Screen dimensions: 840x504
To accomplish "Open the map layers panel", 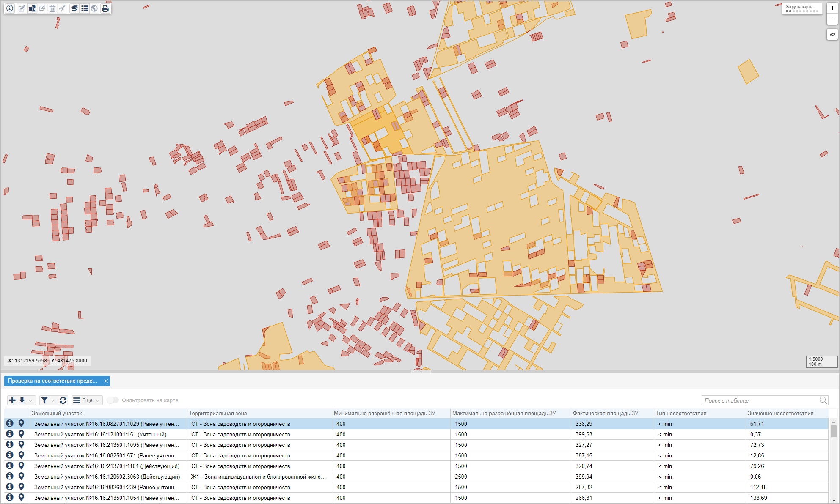I will pyautogui.click(x=74, y=8).
